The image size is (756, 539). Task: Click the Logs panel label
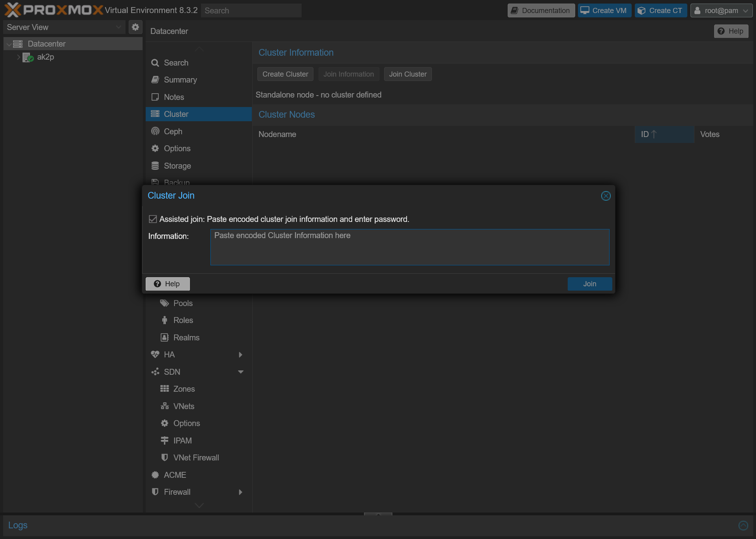(18, 526)
